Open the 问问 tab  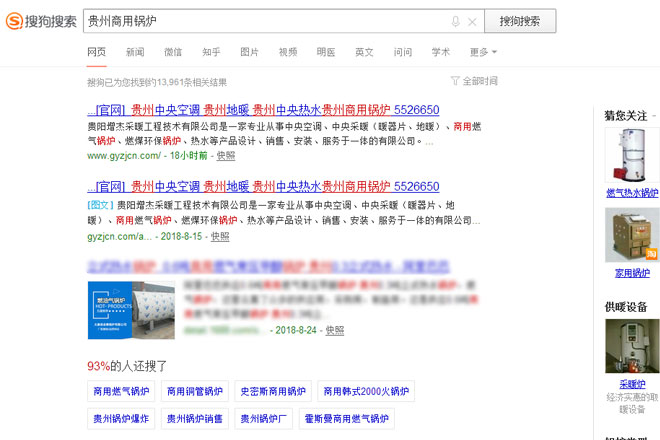point(402,52)
